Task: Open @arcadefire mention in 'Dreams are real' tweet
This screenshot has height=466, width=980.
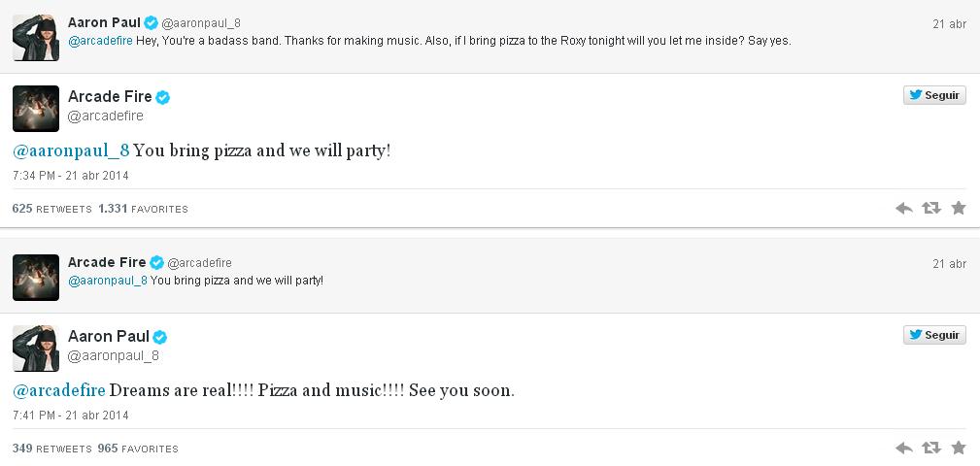Action: tap(58, 390)
